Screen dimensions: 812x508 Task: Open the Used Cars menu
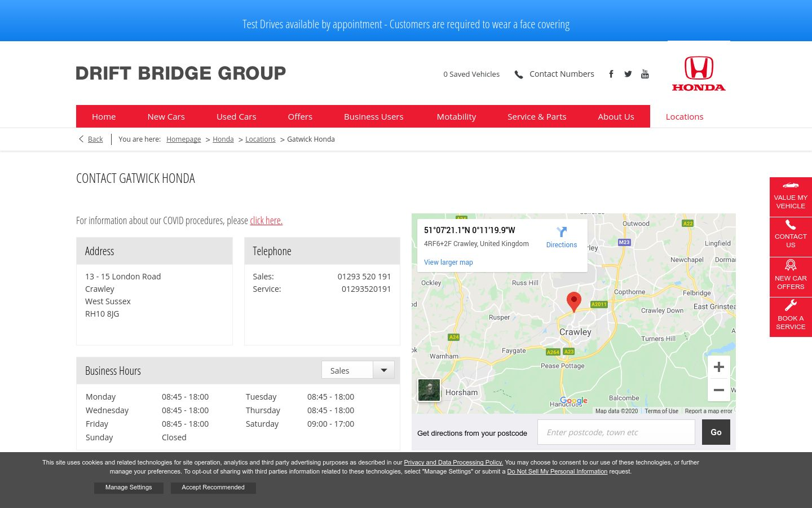(236, 116)
